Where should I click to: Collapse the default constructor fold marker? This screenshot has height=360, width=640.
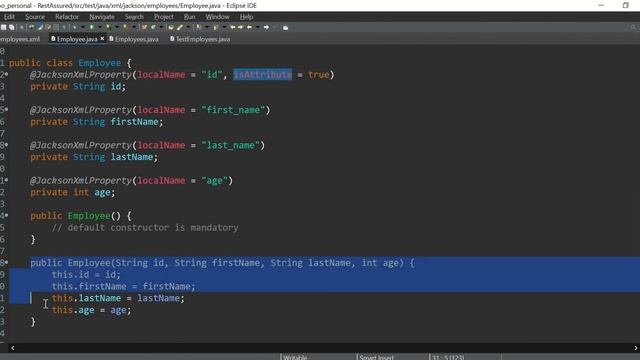click(x=6, y=216)
